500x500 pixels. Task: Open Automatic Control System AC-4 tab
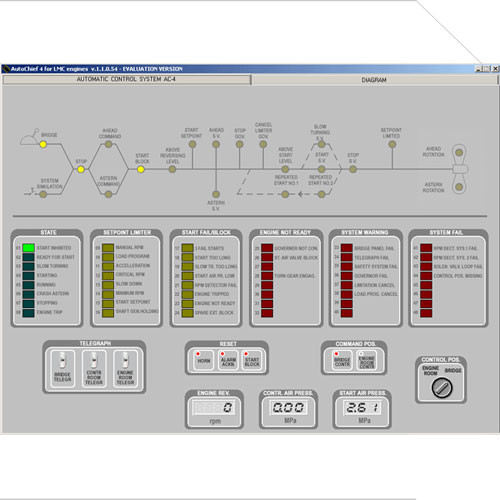(x=126, y=79)
